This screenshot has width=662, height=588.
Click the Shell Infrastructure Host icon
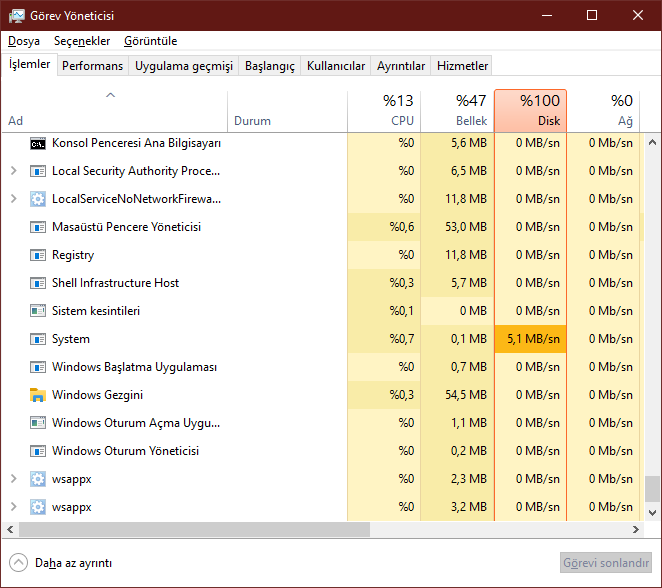(x=38, y=283)
